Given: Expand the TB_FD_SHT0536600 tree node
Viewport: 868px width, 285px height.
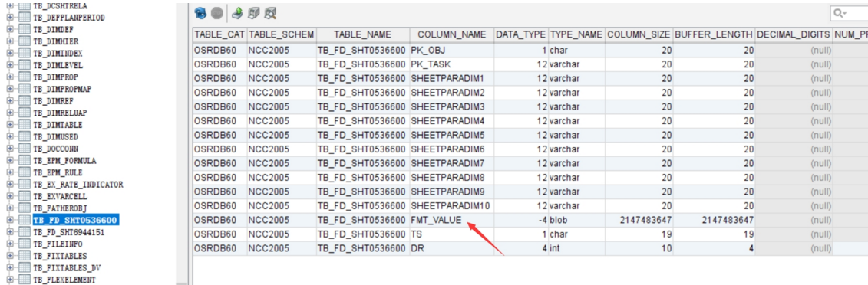Looking at the screenshot, I should (9, 221).
